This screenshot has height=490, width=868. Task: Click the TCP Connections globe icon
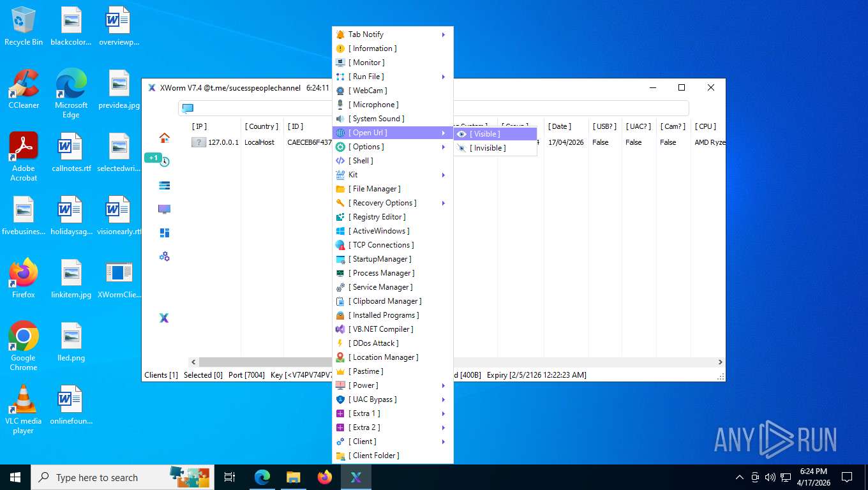click(340, 245)
